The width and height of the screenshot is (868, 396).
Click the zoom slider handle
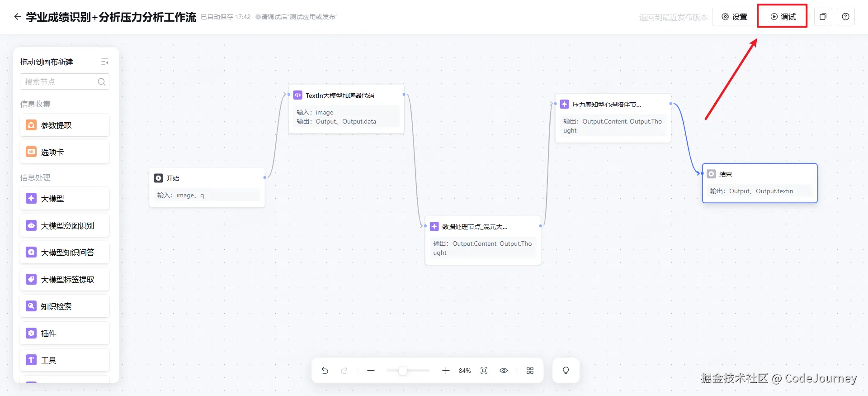[402, 371]
